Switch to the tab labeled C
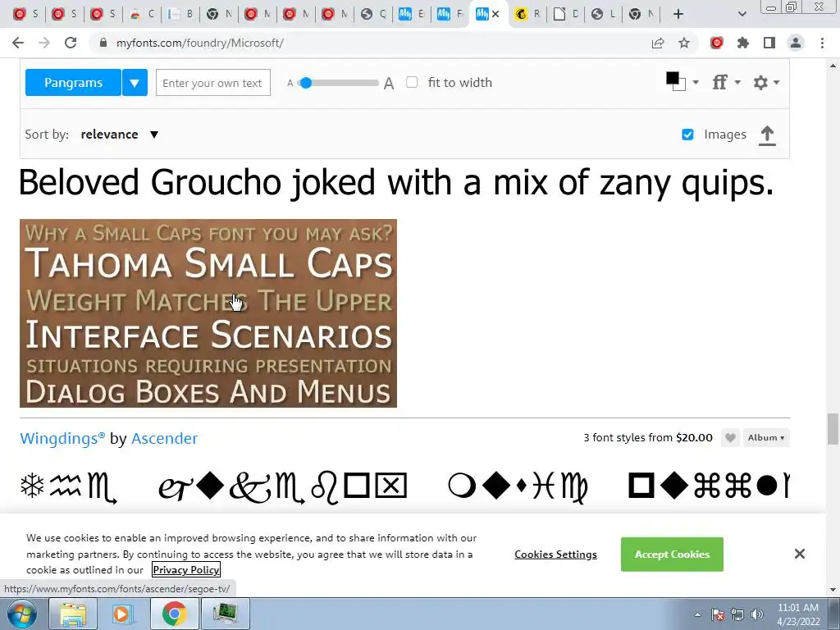840x630 pixels. point(142,15)
